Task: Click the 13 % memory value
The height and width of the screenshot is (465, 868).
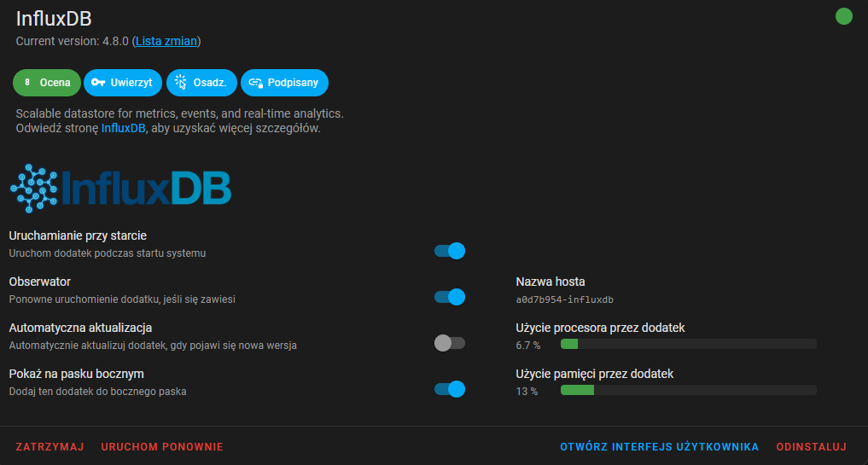Action: pyautogui.click(x=527, y=391)
